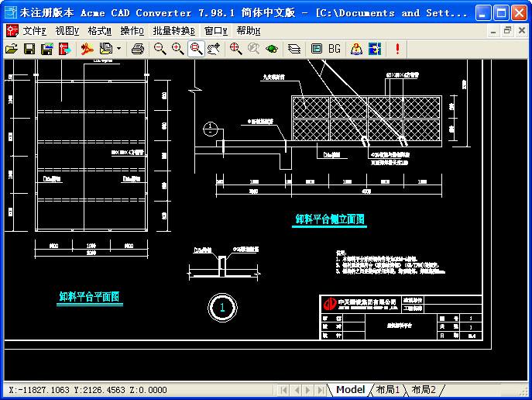532x400 pixels.
Task: Click the Export to PDF icon
Action: tap(87, 49)
